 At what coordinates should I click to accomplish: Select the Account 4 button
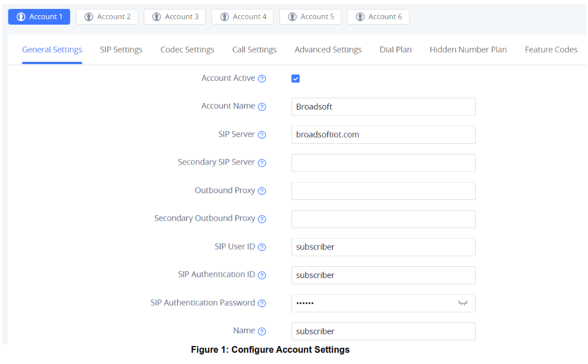pos(243,17)
